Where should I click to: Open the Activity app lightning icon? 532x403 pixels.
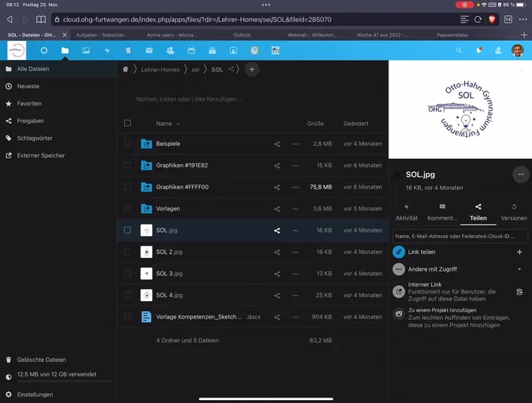point(107,50)
